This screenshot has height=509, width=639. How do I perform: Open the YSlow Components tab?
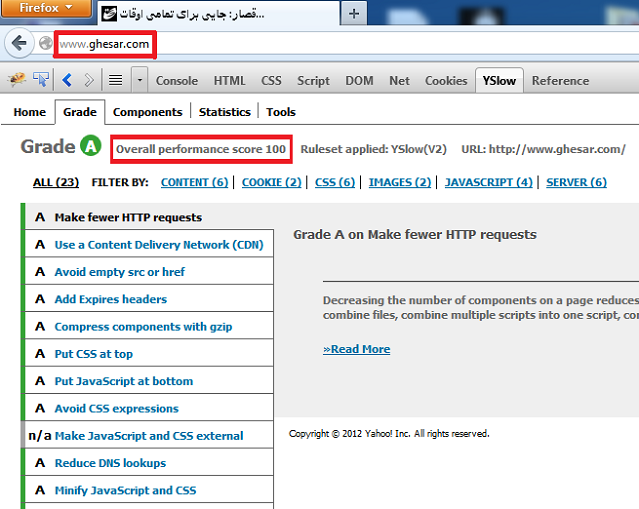click(x=148, y=112)
